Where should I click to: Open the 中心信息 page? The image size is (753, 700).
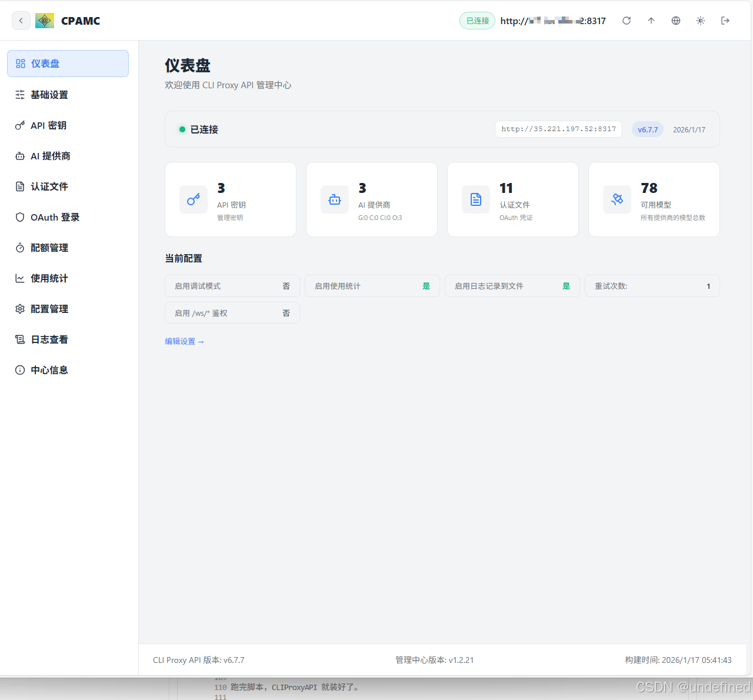[49, 370]
